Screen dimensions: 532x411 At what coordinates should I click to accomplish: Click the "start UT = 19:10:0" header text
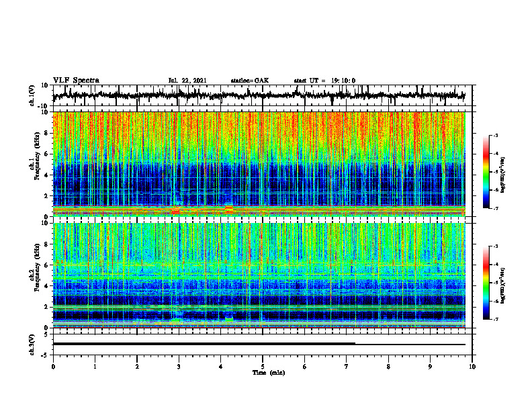pyautogui.click(x=324, y=81)
